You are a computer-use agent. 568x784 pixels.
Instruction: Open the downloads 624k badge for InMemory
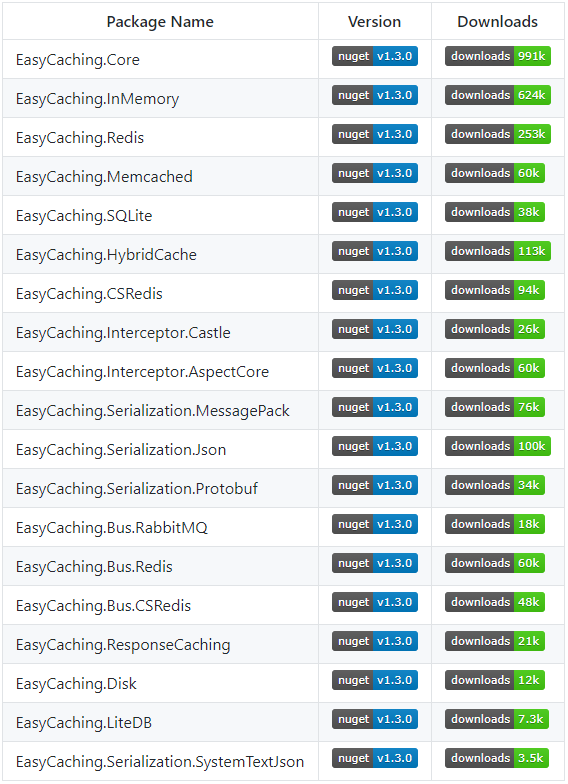[x=498, y=95]
